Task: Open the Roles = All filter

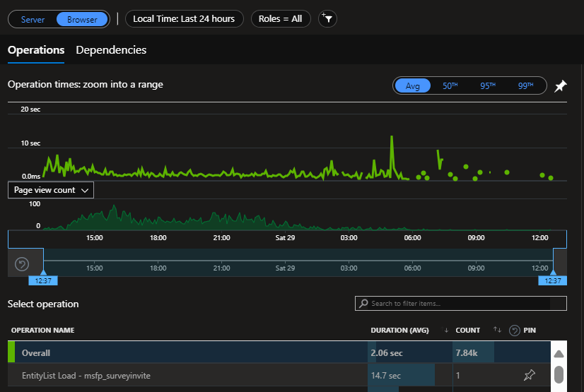Action: click(281, 19)
